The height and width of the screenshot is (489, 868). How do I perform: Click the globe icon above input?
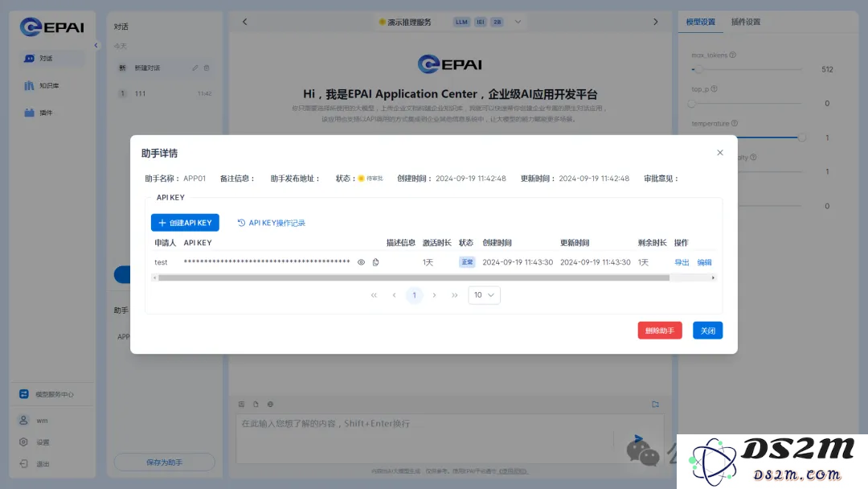pos(270,405)
